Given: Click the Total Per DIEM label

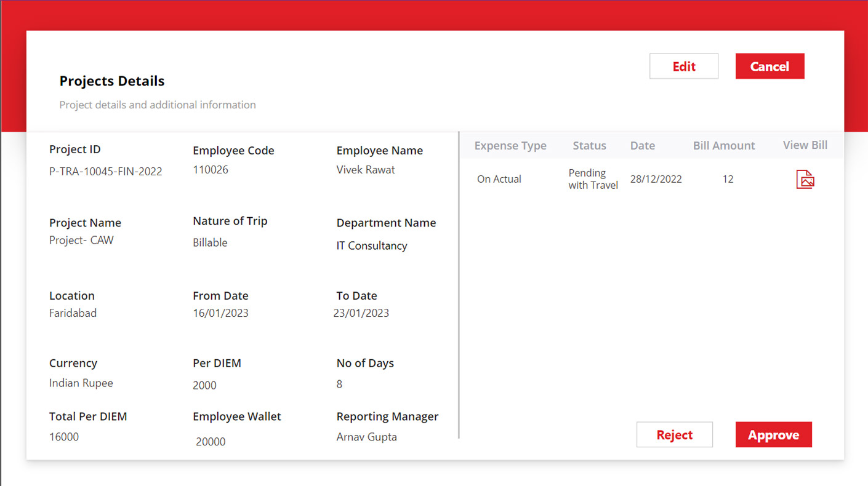Looking at the screenshot, I should 88,417.
